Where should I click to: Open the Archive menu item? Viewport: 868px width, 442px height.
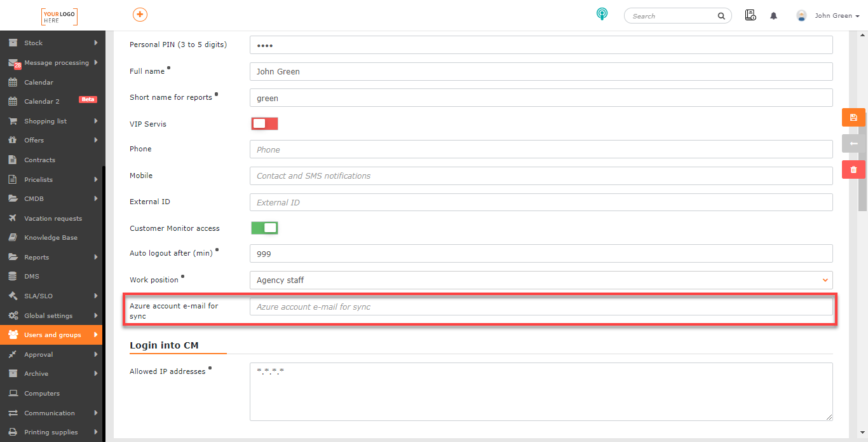(51, 373)
